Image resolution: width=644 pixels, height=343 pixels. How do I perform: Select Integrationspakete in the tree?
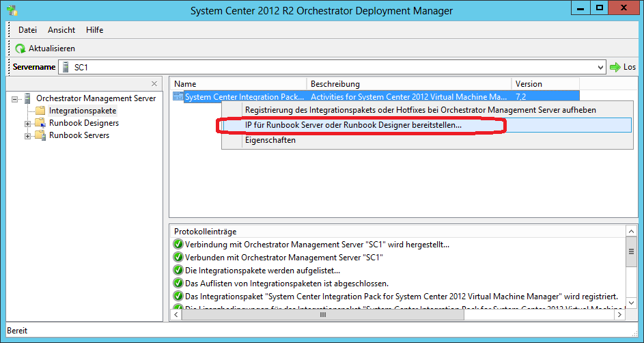(x=83, y=111)
